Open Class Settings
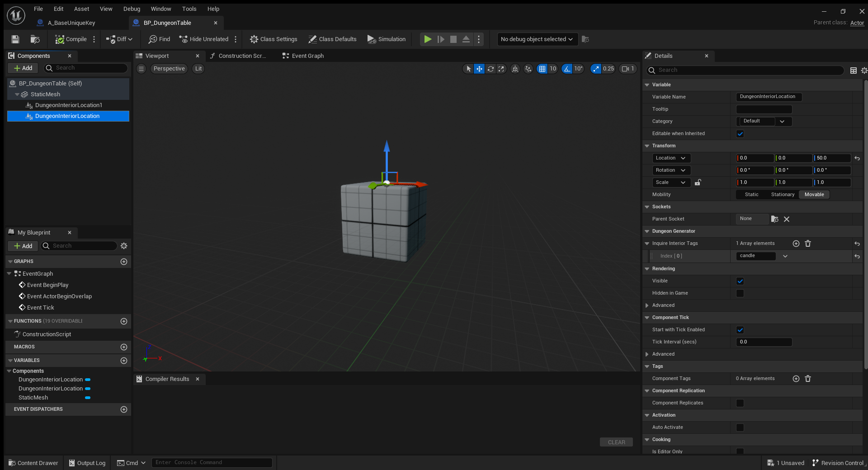The image size is (868, 470). [274, 39]
